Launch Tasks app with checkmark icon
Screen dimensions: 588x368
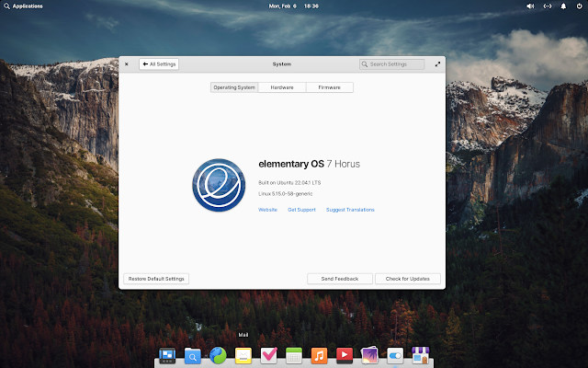pyautogui.click(x=268, y=355)
